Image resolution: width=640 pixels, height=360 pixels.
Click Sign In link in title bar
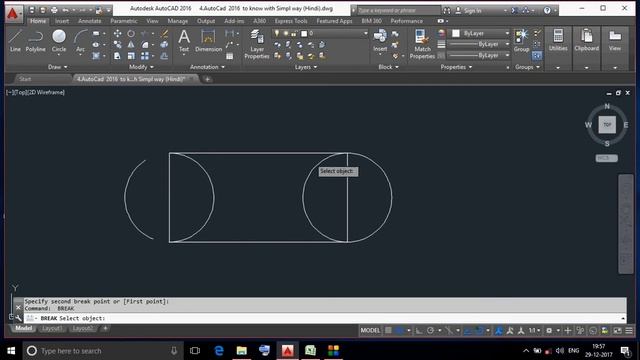pos(472,11)
